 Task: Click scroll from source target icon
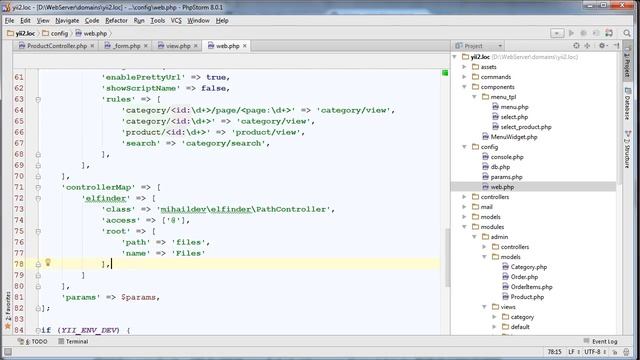point(576,46)
